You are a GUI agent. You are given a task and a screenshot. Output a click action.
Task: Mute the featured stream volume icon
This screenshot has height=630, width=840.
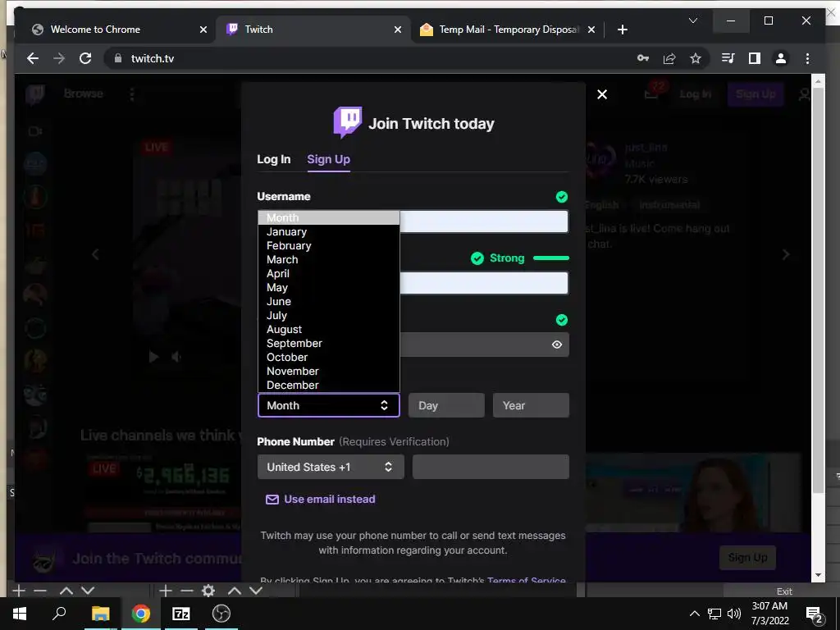click(176, 357)
